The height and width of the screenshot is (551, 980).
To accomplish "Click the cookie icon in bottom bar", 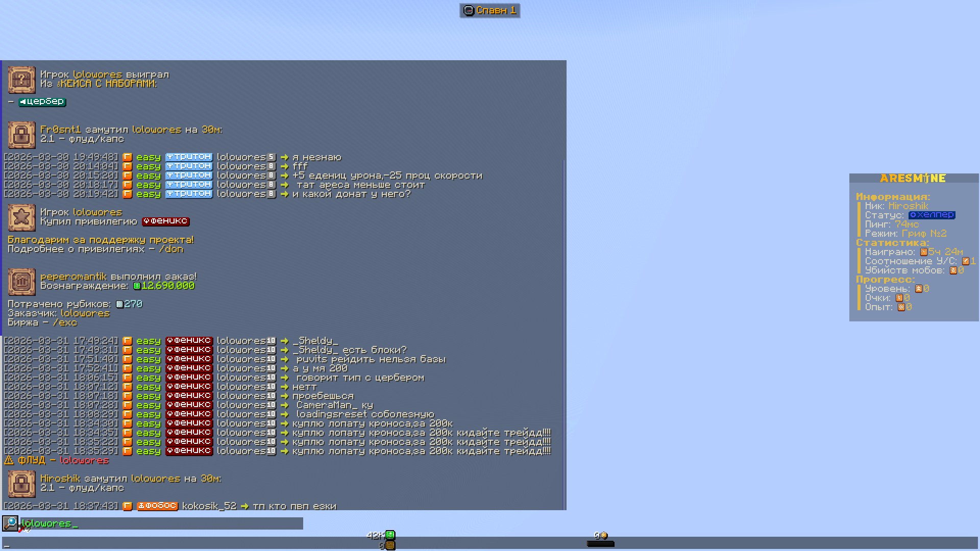I will pyautogui.click(x=604, y=536).
